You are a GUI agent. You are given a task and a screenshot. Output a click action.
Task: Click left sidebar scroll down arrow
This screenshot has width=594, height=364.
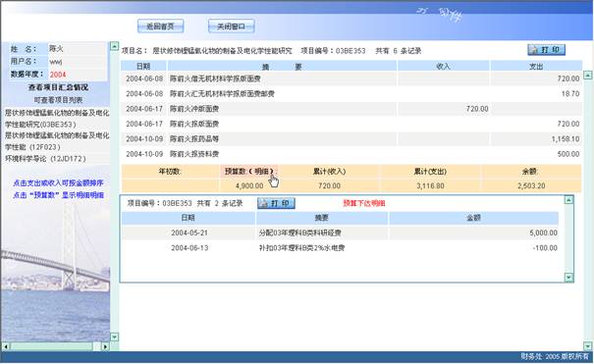click(114, 337)
